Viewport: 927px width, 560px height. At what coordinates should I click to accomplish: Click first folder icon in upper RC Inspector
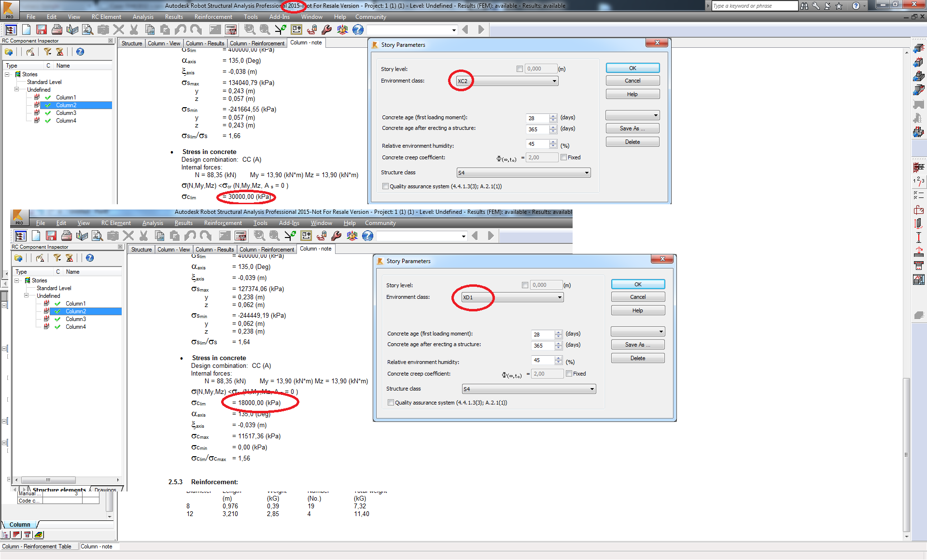9,52
